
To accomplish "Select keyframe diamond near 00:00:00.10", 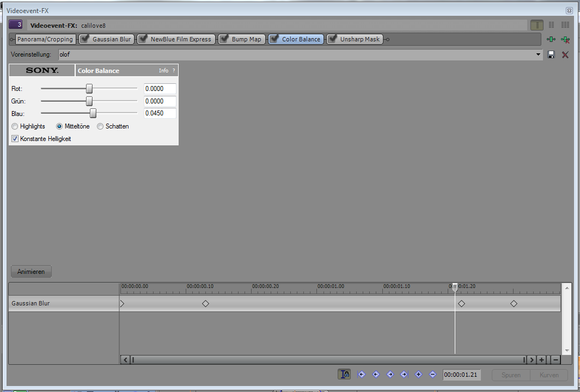I will tap(205, 304).
